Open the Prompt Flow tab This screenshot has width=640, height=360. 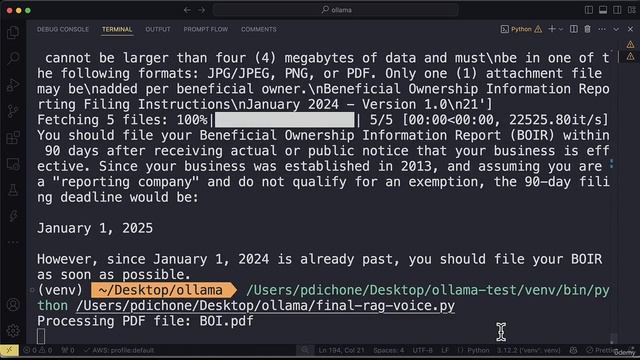click(206, 29)
